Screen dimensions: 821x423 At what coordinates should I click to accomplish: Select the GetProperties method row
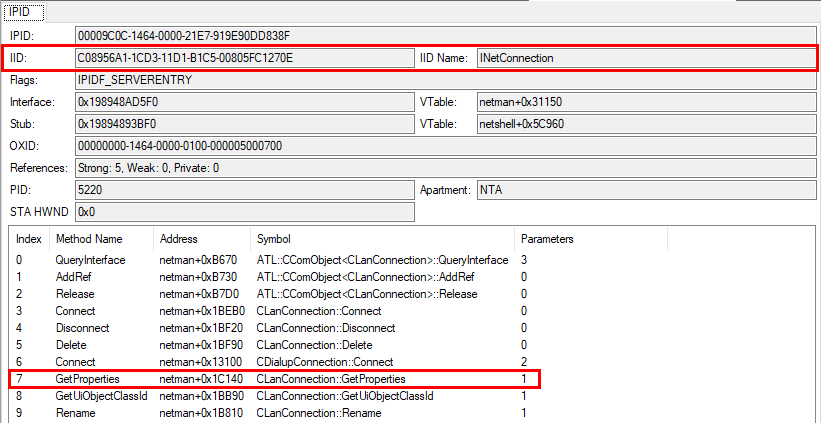[x=89, y=379]
